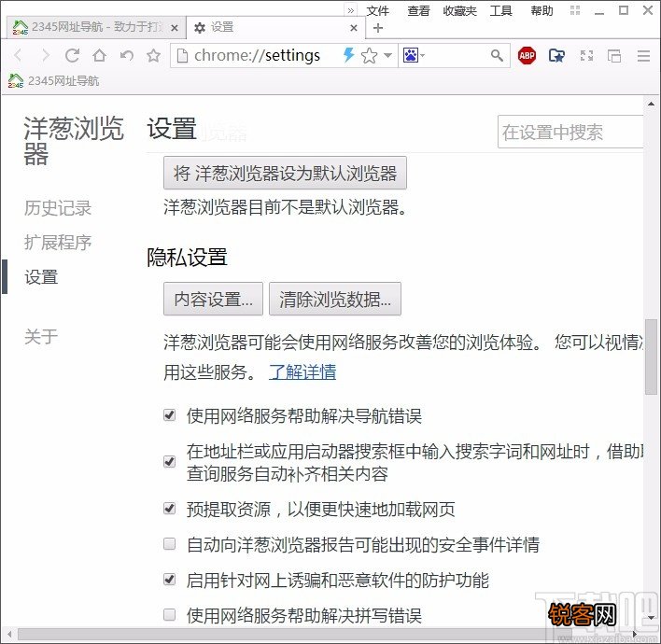
Task: Open the 帮助 menu
Action: tap(541, 10)
